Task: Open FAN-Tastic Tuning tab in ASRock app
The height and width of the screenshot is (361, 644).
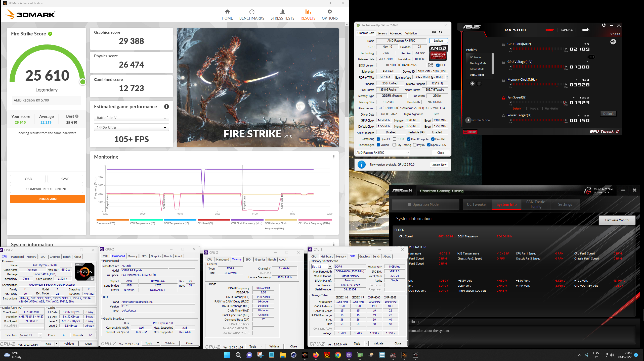Action: [x=536, y=204]
